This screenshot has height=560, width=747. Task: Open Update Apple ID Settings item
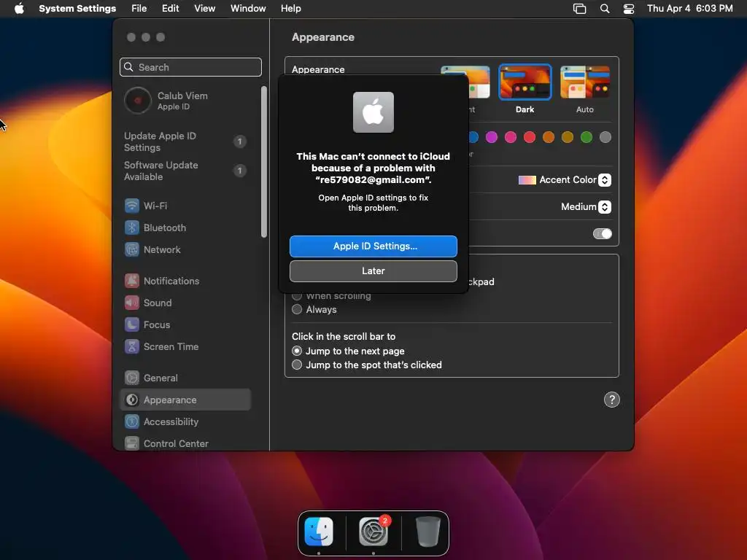[185, 141]
